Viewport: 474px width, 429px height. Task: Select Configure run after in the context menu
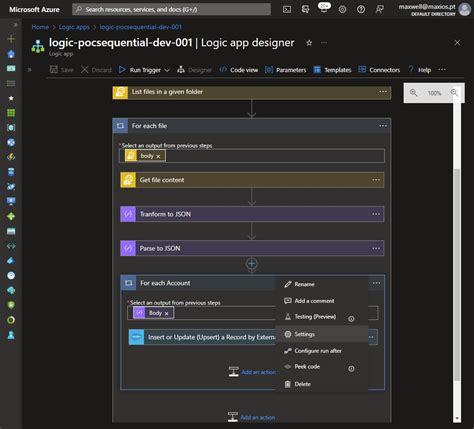tap(322, 351)
